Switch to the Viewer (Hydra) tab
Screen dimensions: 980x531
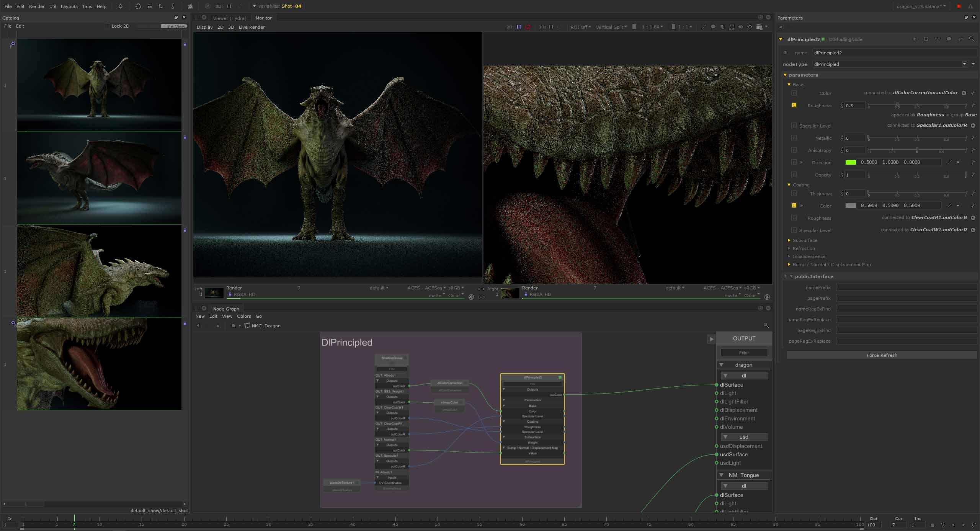229,18
